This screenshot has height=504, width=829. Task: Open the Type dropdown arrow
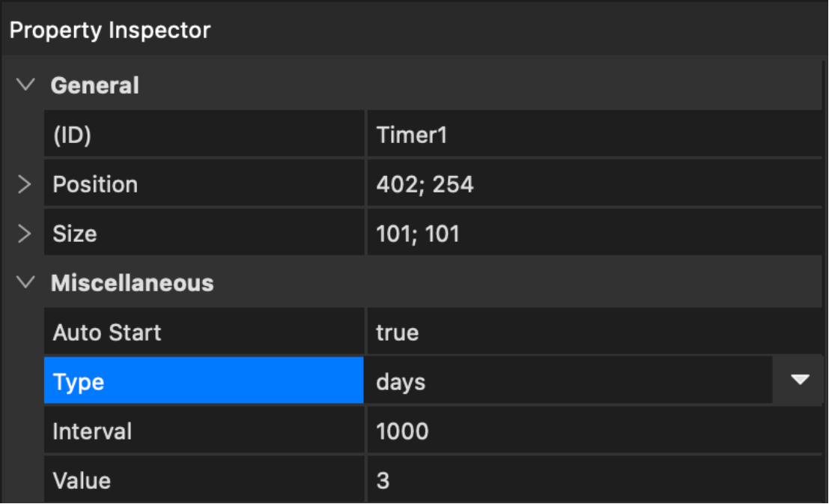(800, 380)
